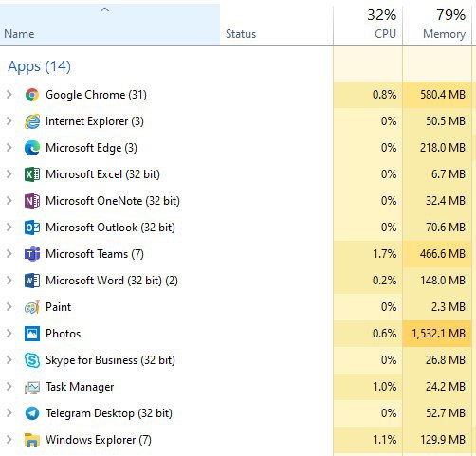Click the Microsoft Excel icon
The width and height of the screenshot is (476, 456).
click(32, 174)
